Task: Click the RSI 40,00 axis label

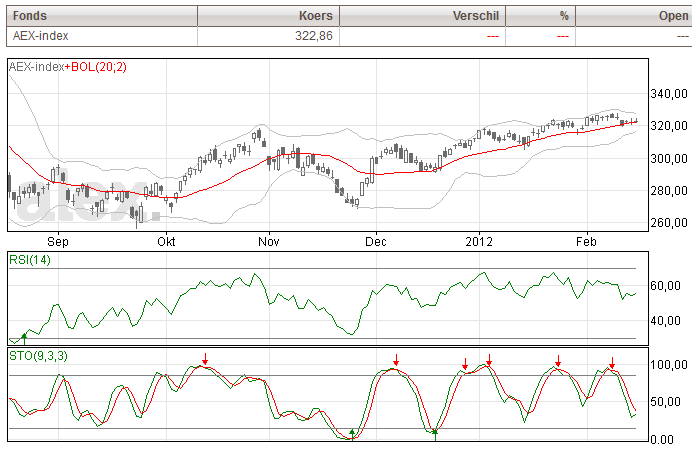Action: [666, 321]
